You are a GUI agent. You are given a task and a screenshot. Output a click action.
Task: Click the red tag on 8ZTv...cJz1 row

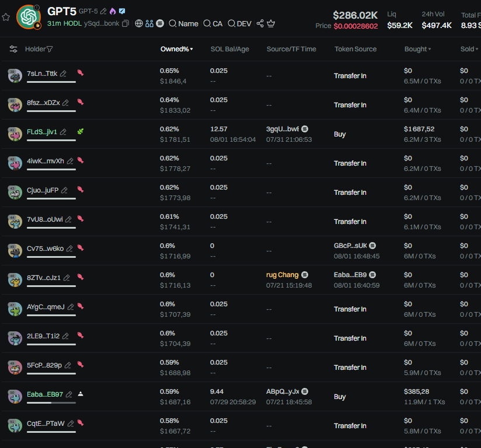81,277
